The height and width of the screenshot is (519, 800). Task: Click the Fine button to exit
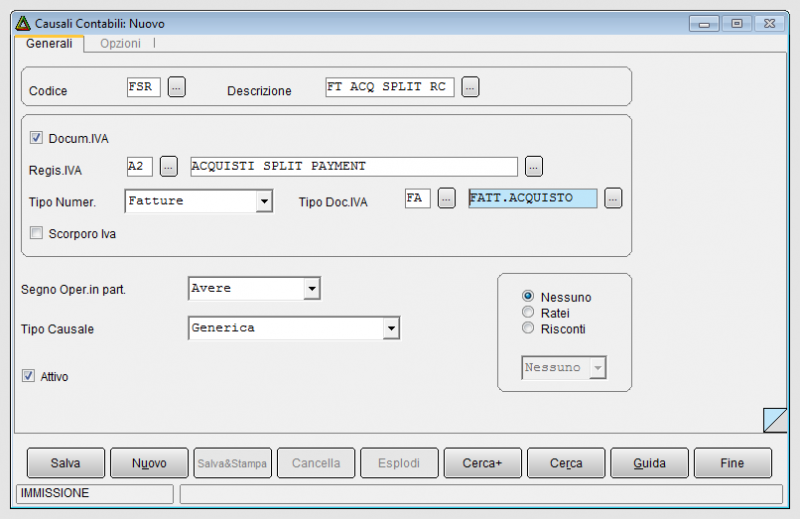[x=733, y=463]
